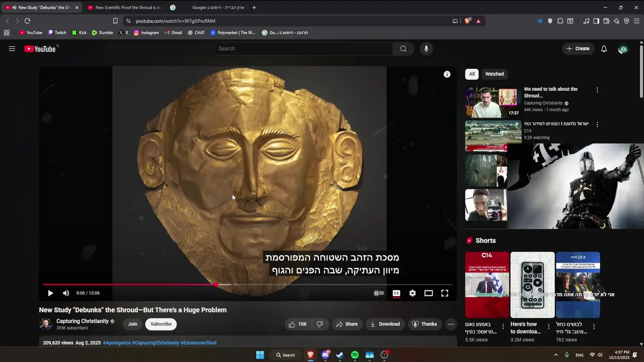Send a Thanks to the creator
Viewport: 644px width, 362px height.
(x=425, y=324)
